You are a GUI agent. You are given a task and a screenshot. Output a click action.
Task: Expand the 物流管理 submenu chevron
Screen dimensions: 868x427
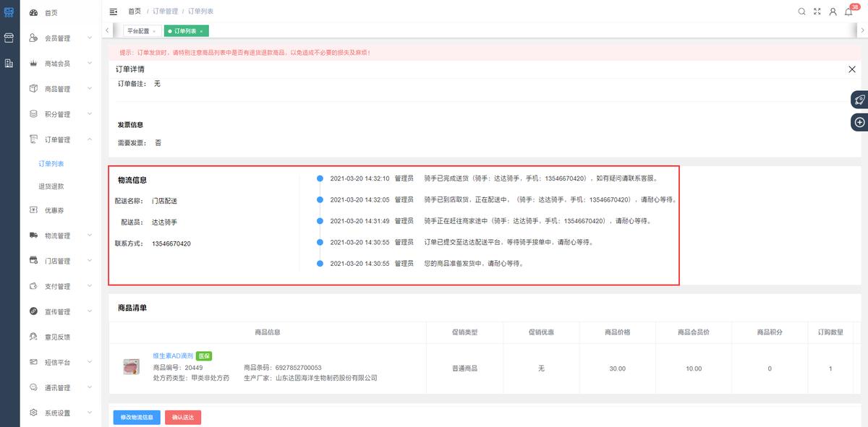coord(90,235)
